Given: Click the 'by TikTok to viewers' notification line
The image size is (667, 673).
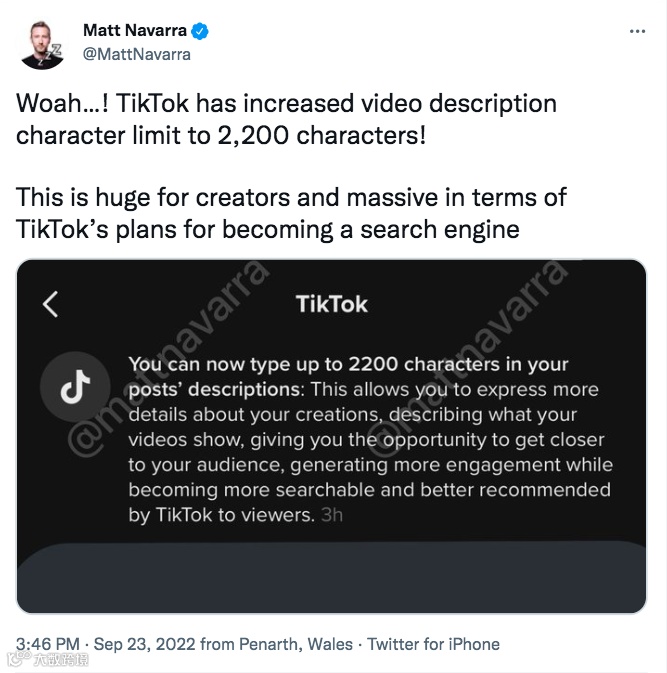Looking at the screenshot, I should click(221, 516).
